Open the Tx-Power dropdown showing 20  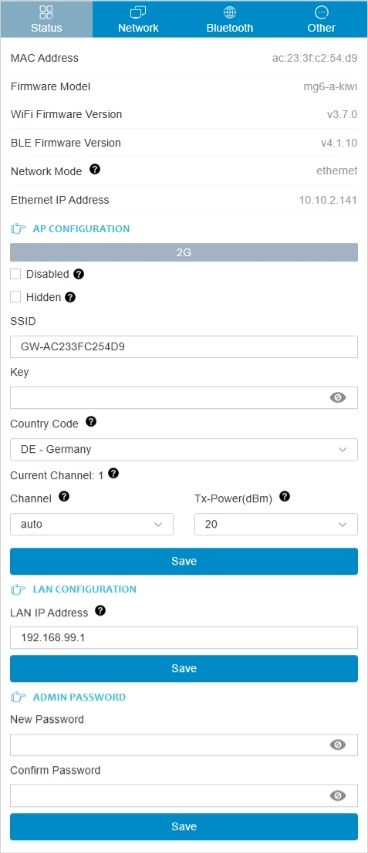pyautogui.click(x=276, y=524)
